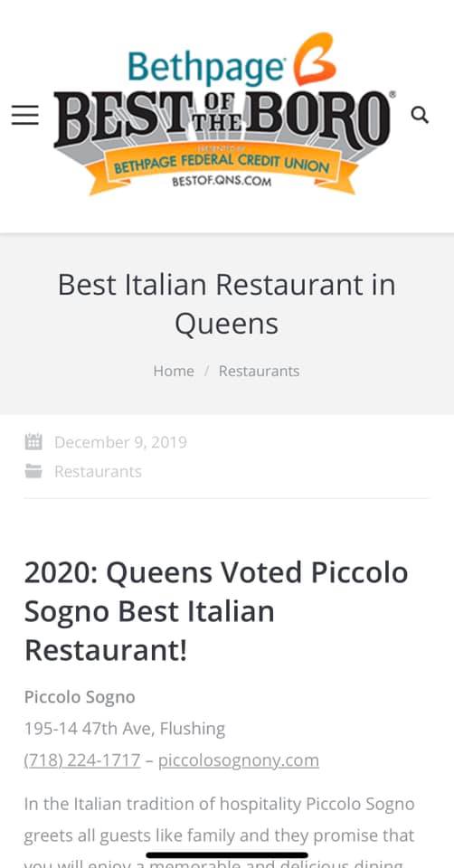
Task: Tap the search magnifier icon
Action: click(x=420, y=115)
